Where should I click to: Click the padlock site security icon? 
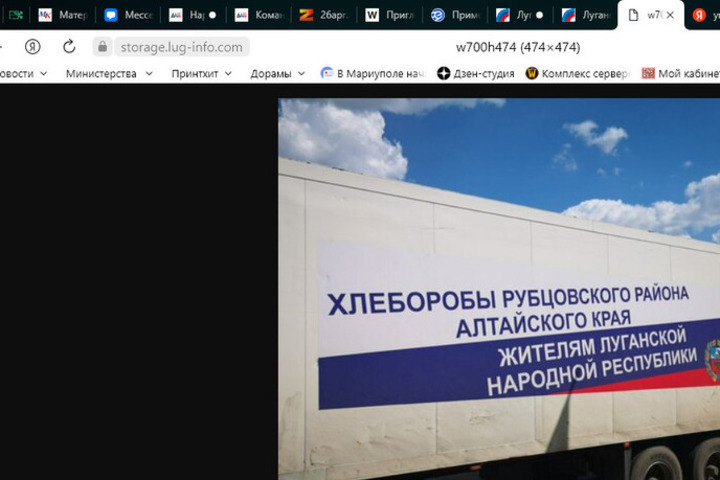click(102, 47)
